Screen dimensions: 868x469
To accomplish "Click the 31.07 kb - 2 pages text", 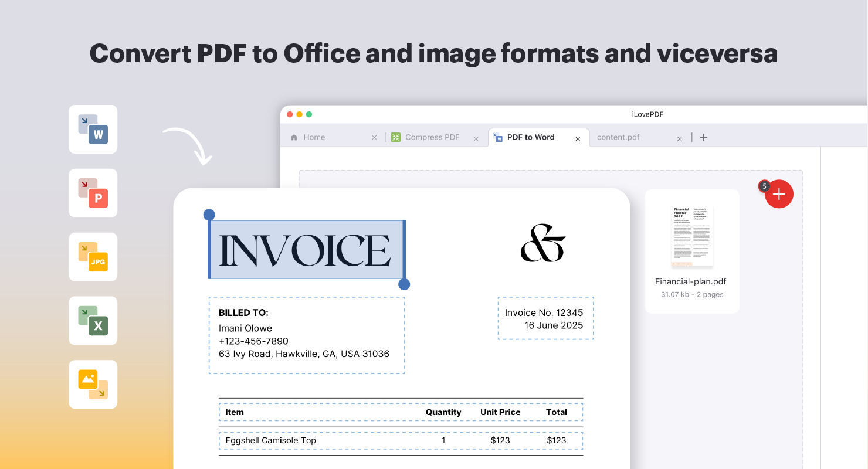I will tap(692, 294).
